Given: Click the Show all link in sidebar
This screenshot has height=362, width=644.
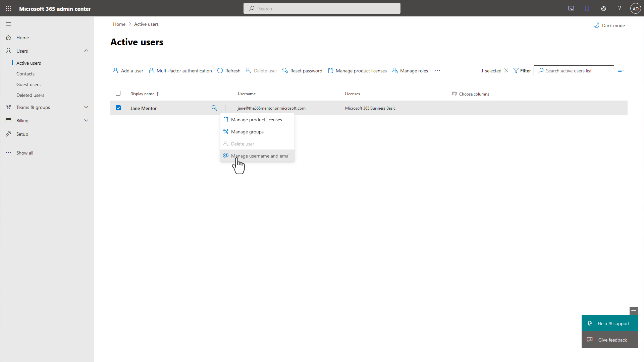Looking at the screenshot, I should (x=25, y=153).
